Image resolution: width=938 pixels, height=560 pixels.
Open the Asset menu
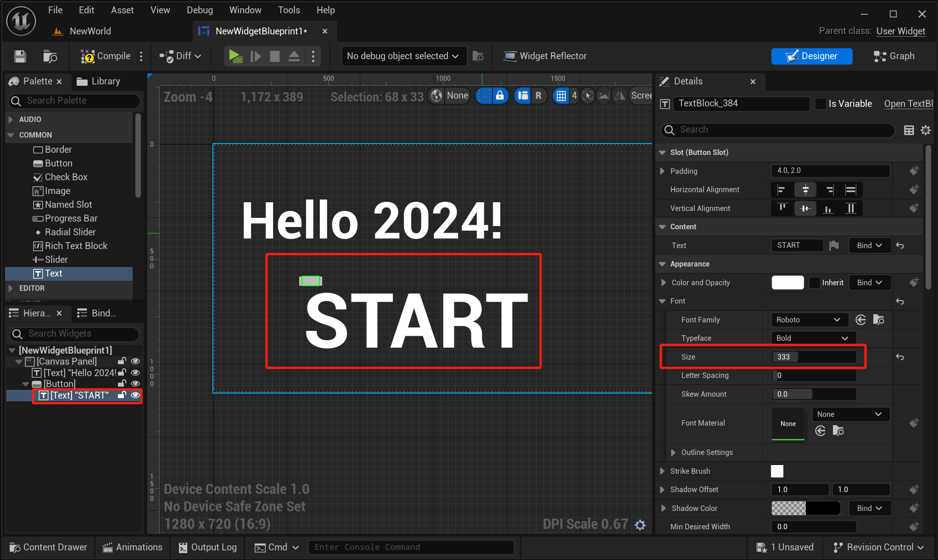[x=122, y=10]
